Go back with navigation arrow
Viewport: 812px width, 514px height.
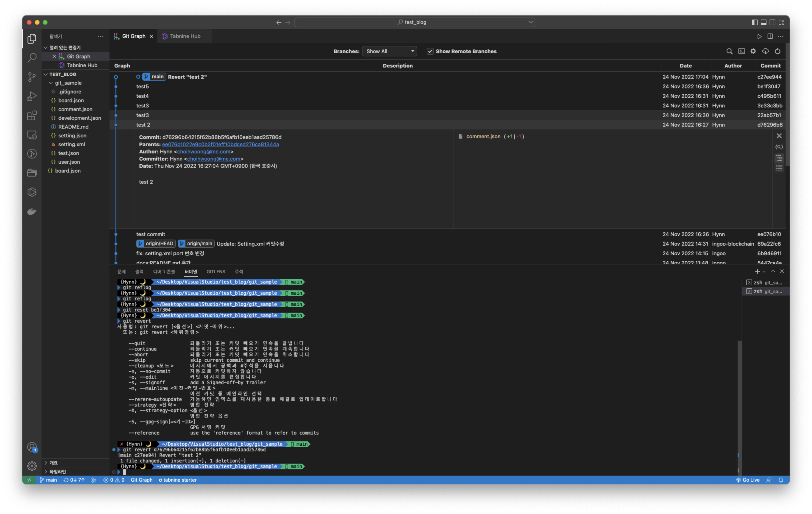(279, 22)
